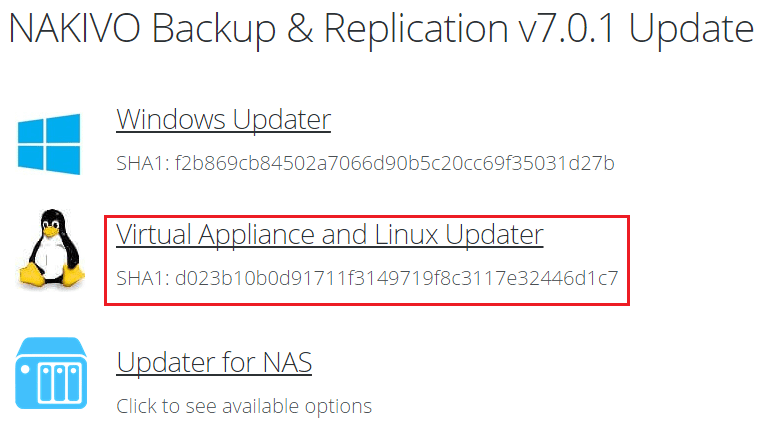Image resolution: width=760 pixels, height=432 pixels.
Task: Click the 'v7.0.1' version in heading
Action: pos(571,29)
